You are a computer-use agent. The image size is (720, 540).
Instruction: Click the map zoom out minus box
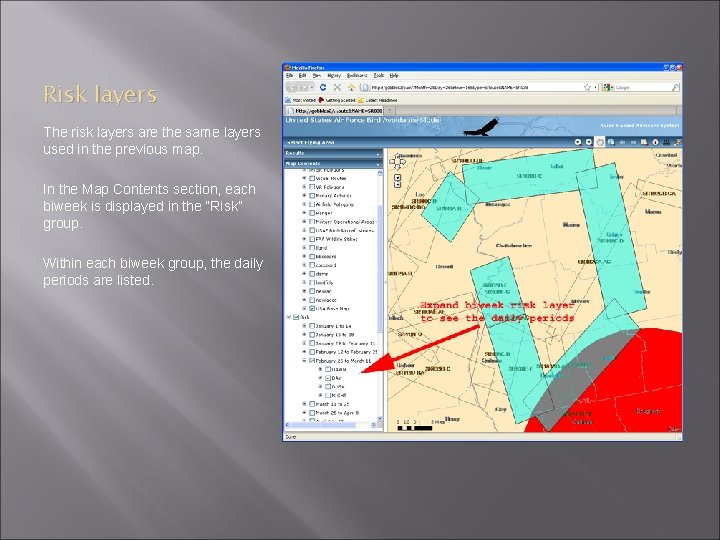[x=398, y=185]
